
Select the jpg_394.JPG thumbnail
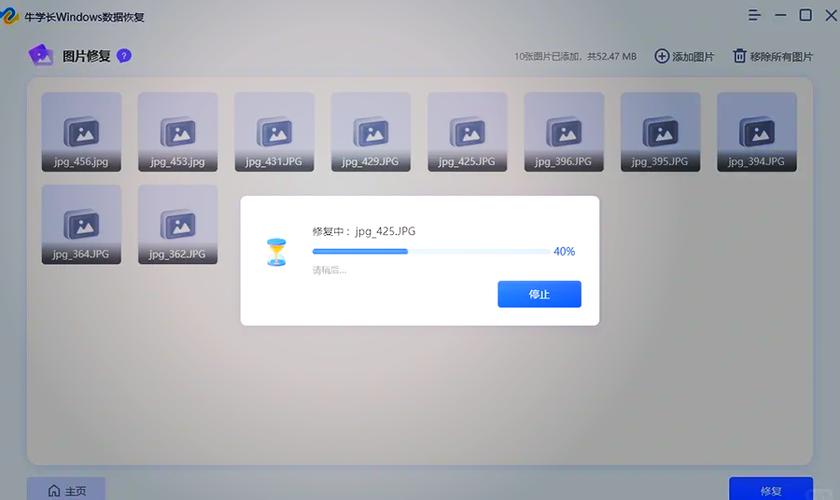click(x=757, y=132)
